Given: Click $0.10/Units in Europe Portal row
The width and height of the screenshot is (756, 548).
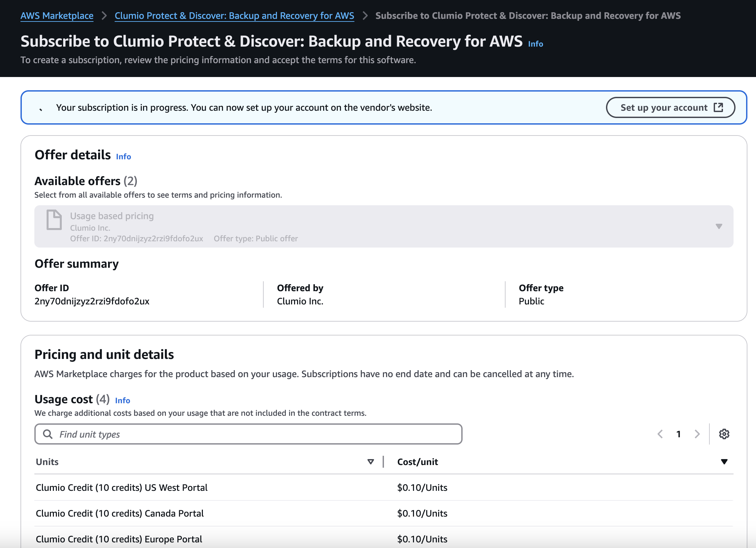Looking at the screenshot, I should point(422,539).
